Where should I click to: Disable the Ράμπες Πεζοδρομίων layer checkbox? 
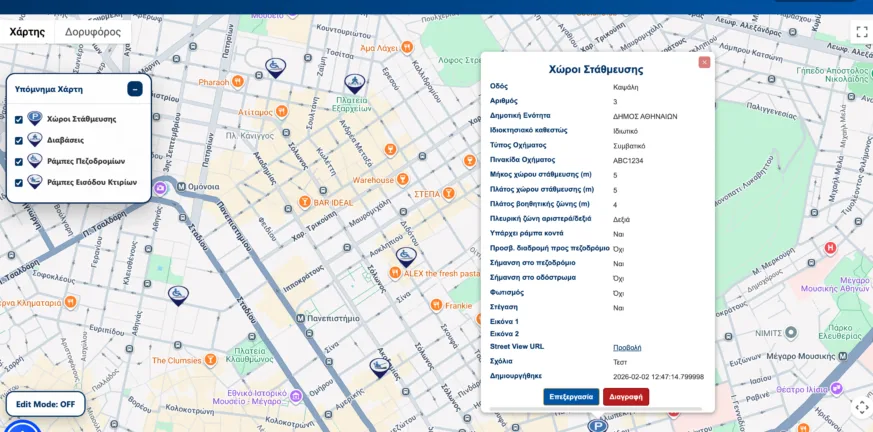pyautogui.click(x=19, y=161)
